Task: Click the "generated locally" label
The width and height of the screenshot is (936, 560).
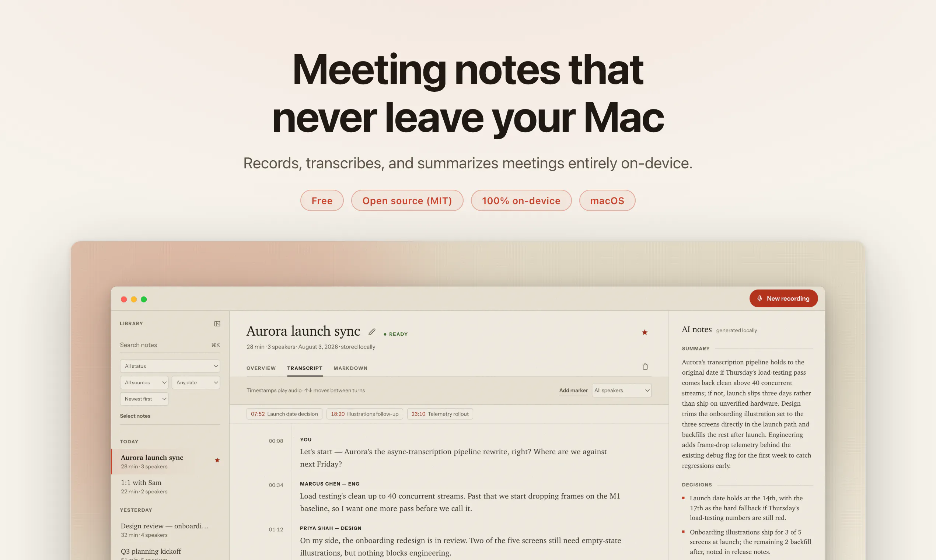Action: coord(736,330)
